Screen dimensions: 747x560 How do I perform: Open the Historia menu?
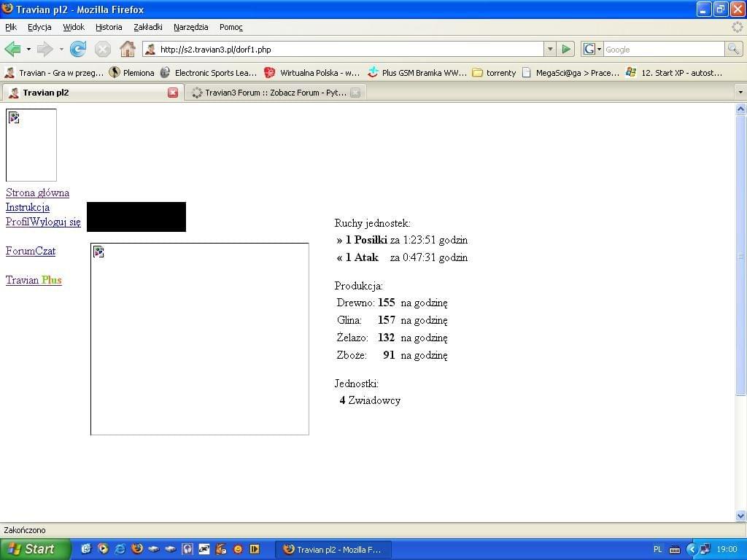(109, 27)
